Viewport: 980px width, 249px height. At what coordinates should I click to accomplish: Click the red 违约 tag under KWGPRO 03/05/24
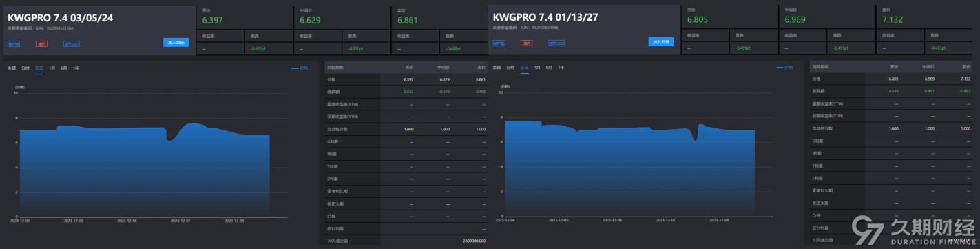click(41, 43)
